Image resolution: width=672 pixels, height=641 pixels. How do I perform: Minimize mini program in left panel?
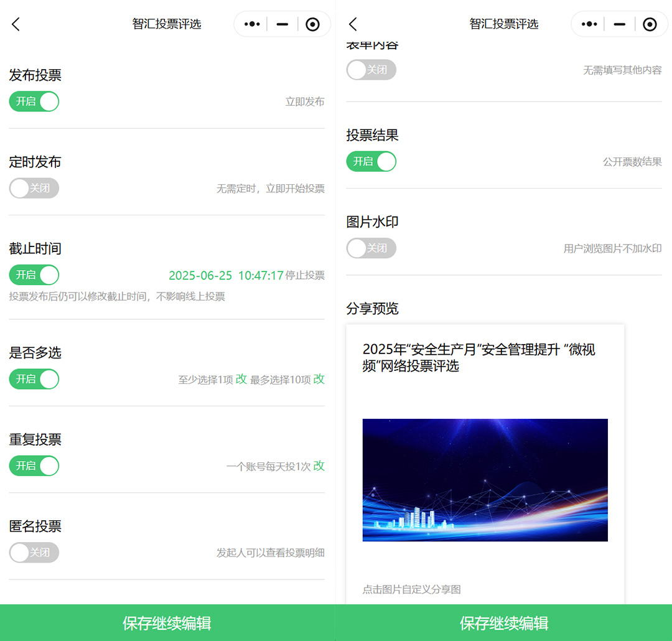282,24
